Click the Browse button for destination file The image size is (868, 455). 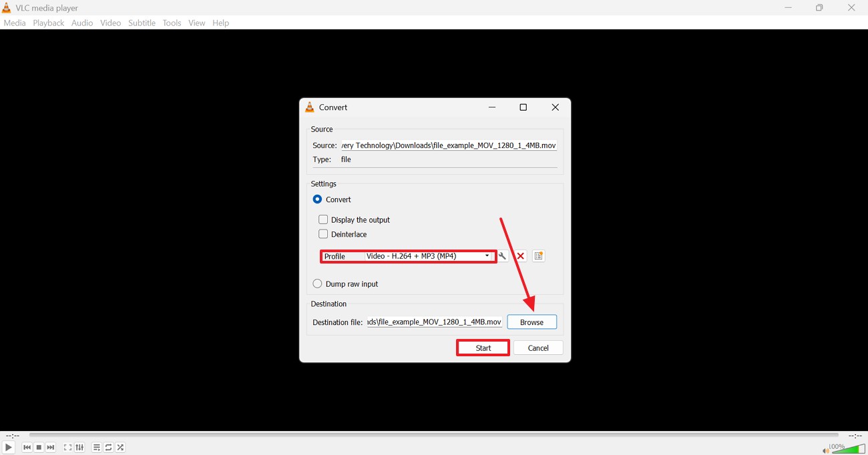point(531,322)
